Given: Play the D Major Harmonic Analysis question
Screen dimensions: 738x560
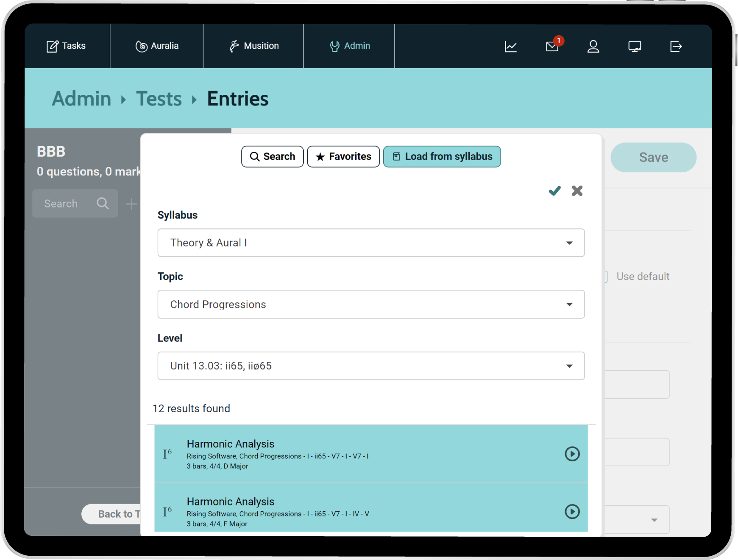Looking at the screenshot, I should tap(572, 454).
